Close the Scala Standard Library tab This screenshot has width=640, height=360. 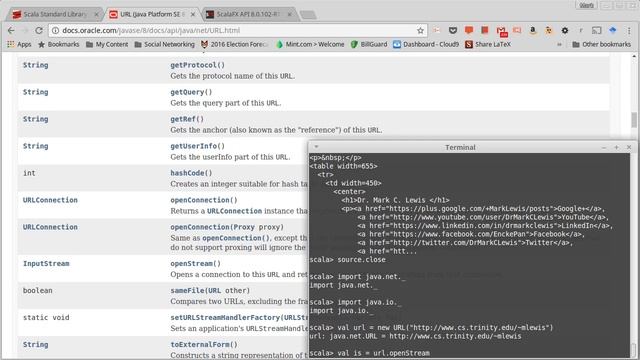(96, 14)
